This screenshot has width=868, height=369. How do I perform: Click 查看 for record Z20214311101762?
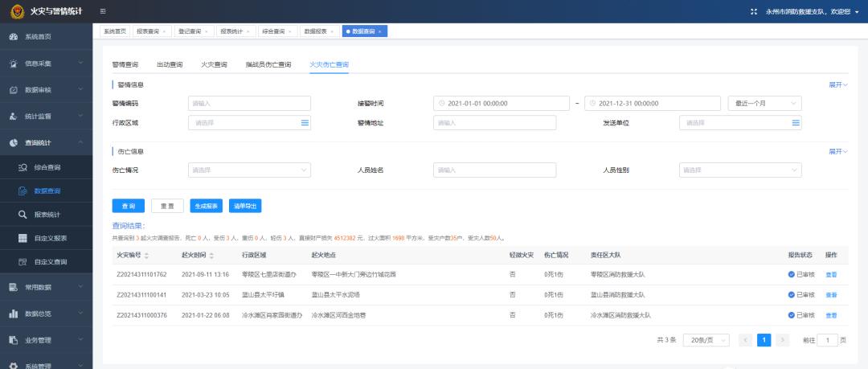click(x=831, y=275)
